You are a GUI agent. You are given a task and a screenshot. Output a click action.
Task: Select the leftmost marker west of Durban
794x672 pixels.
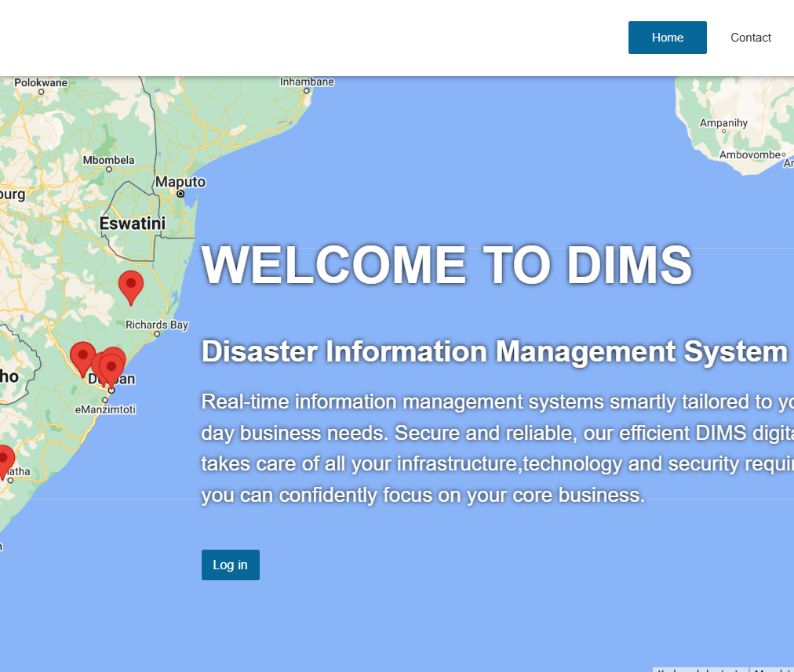tap(82, 357)
